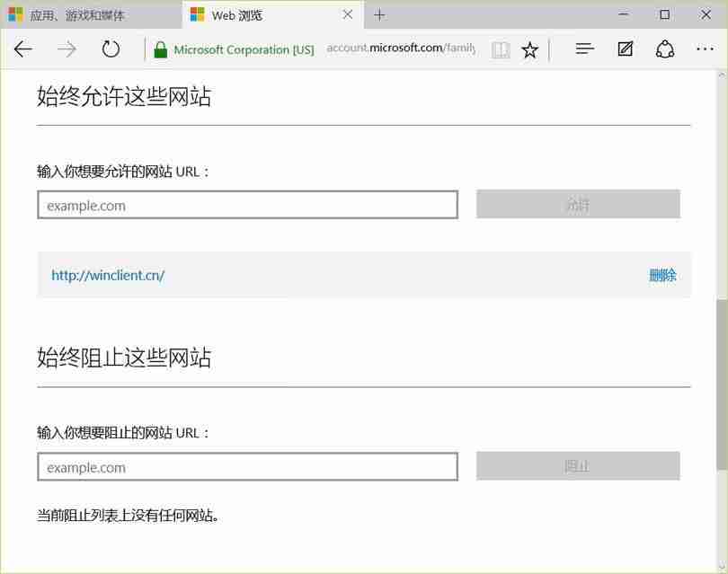Click the blocked website URL input field
This screenshot has width=728, height=574.
click(x=246, y=467)
